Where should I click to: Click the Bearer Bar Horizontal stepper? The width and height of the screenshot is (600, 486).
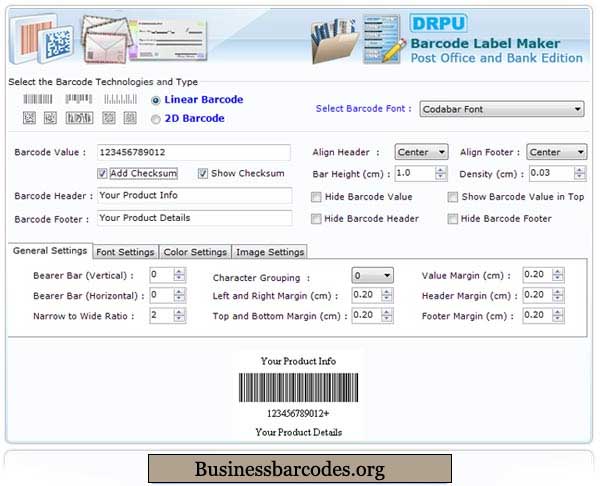[179, 295]
